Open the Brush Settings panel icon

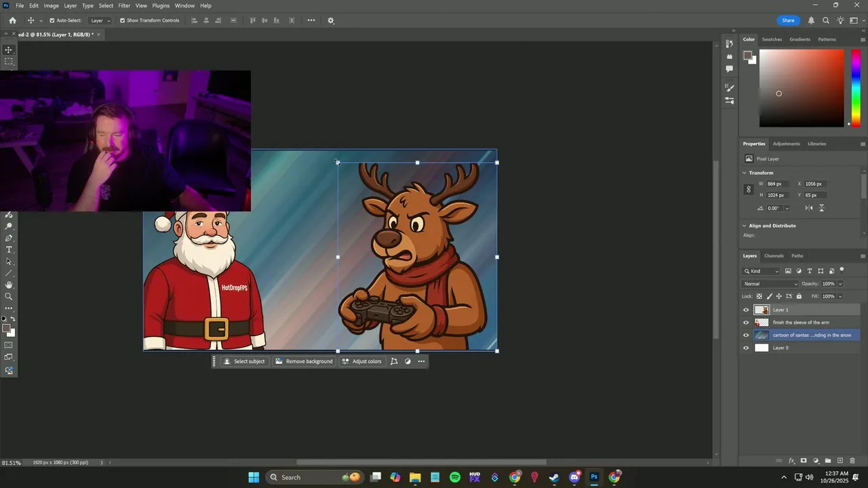[730, 87]
